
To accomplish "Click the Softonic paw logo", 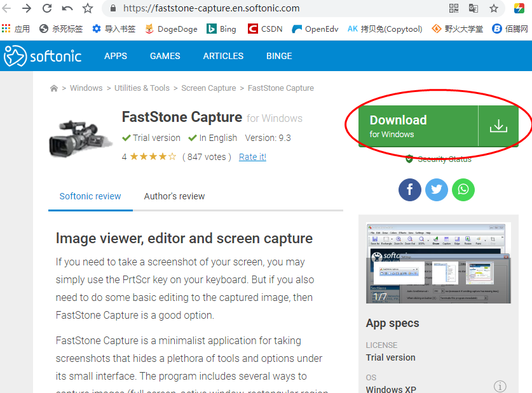I will click(14, 56).
